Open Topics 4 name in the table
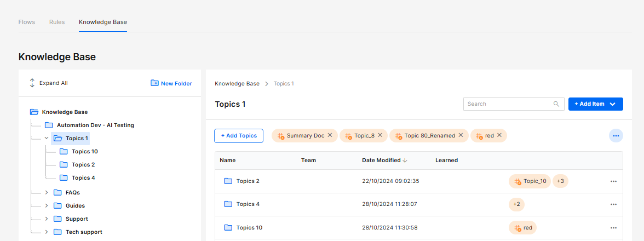Screen dimensions: 644x241 [x=248, y=204]
